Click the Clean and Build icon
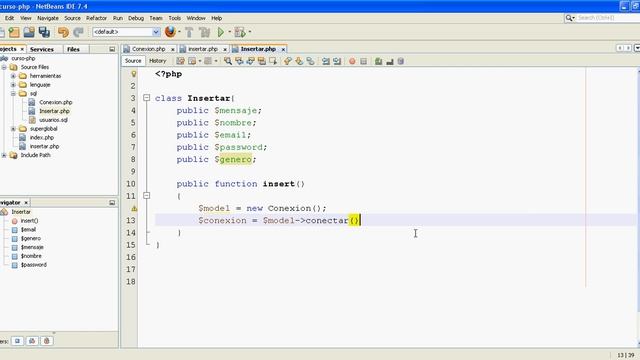This screenshot has width=640, height=360. 204,32
